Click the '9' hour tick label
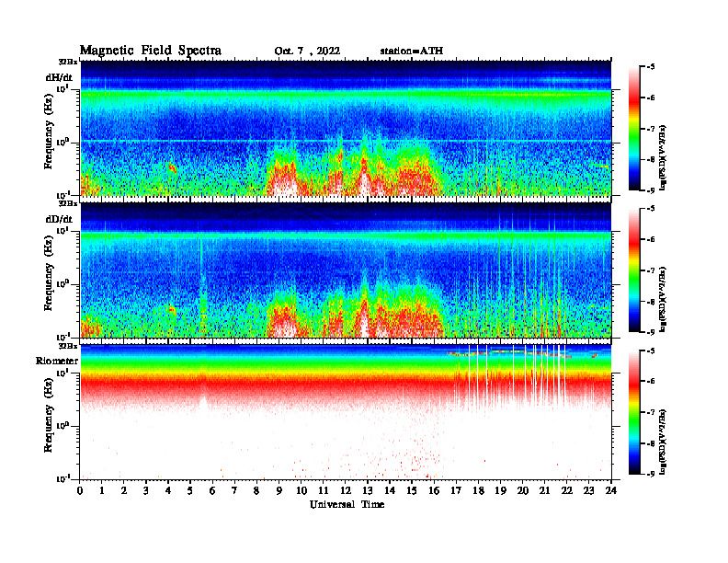Screen dimensions: 728x563 pyautogui.click(x=279, y=491)
